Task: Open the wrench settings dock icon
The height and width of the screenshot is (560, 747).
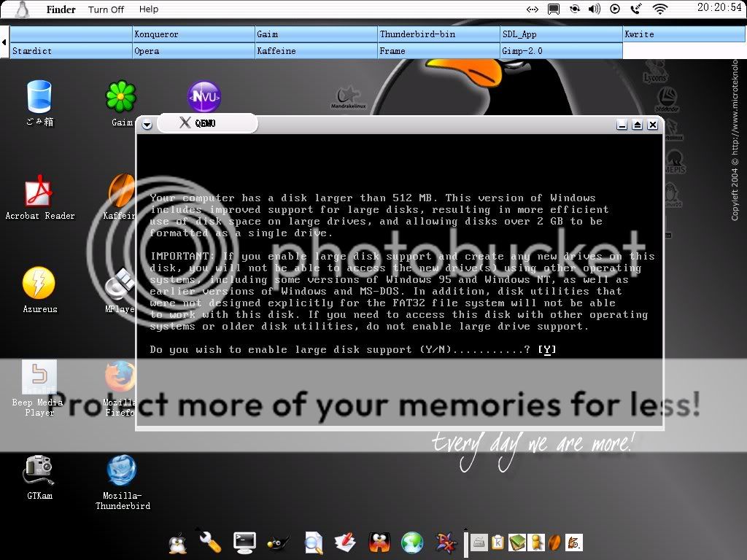Action: (209, 542)
